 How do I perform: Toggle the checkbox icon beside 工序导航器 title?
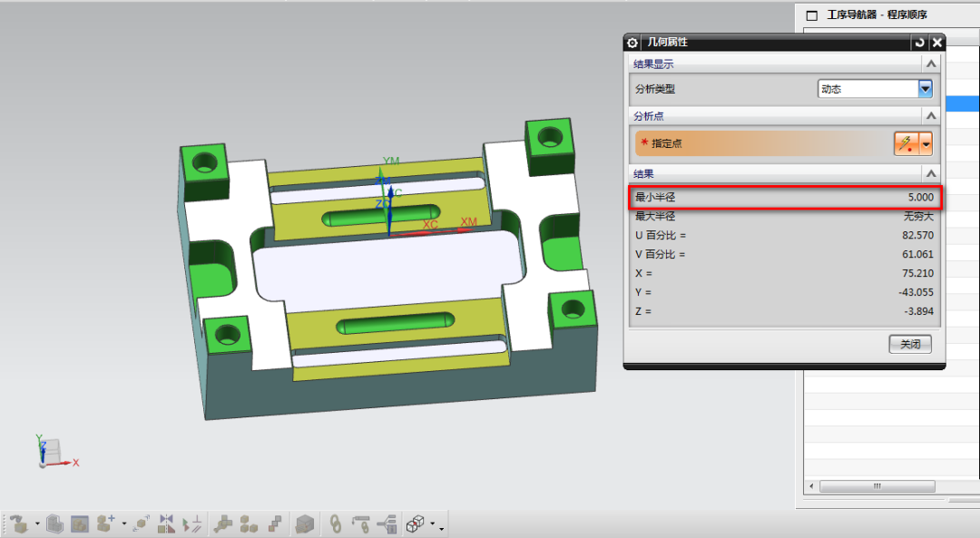811,15
